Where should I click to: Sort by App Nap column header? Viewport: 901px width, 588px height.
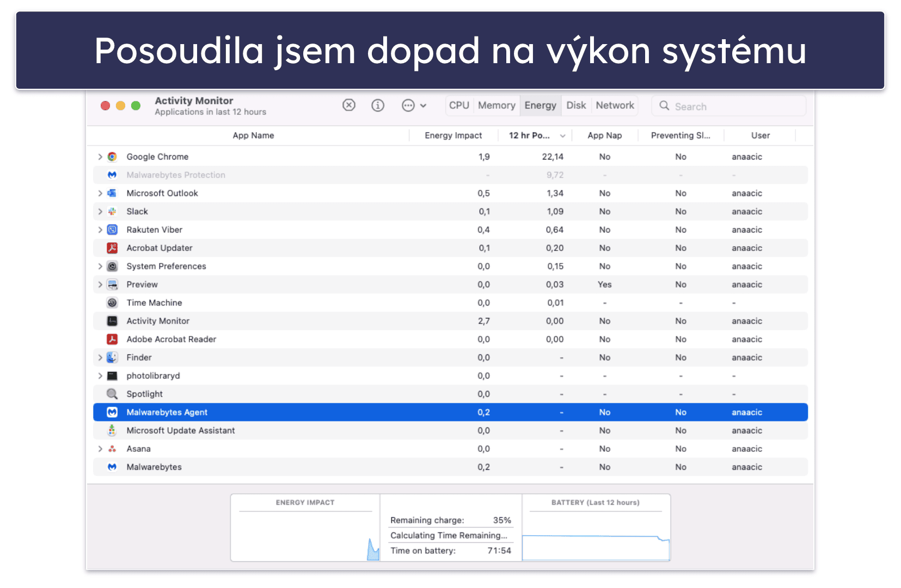click(x=604, y=136)
